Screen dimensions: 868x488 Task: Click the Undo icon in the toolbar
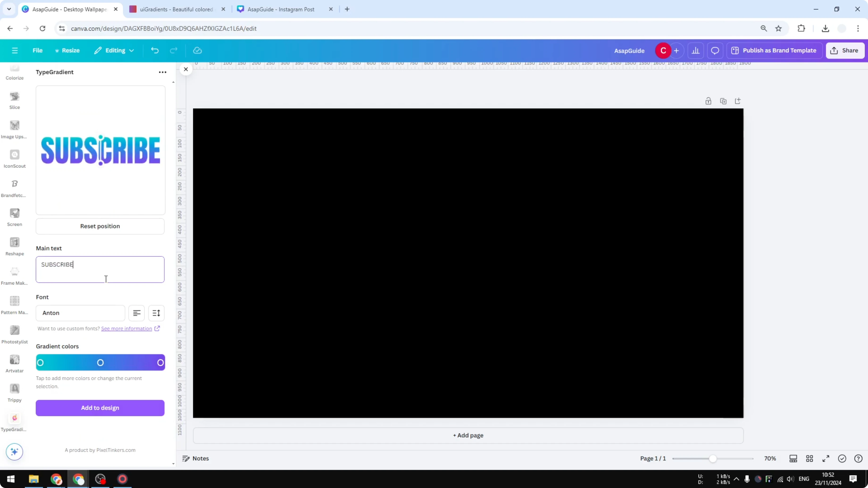pos(155,50)
